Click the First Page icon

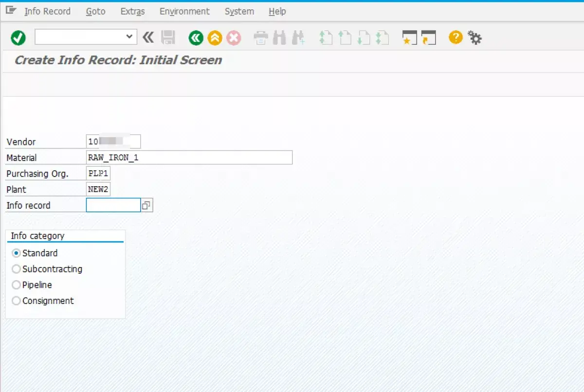(x=326, y=37)
